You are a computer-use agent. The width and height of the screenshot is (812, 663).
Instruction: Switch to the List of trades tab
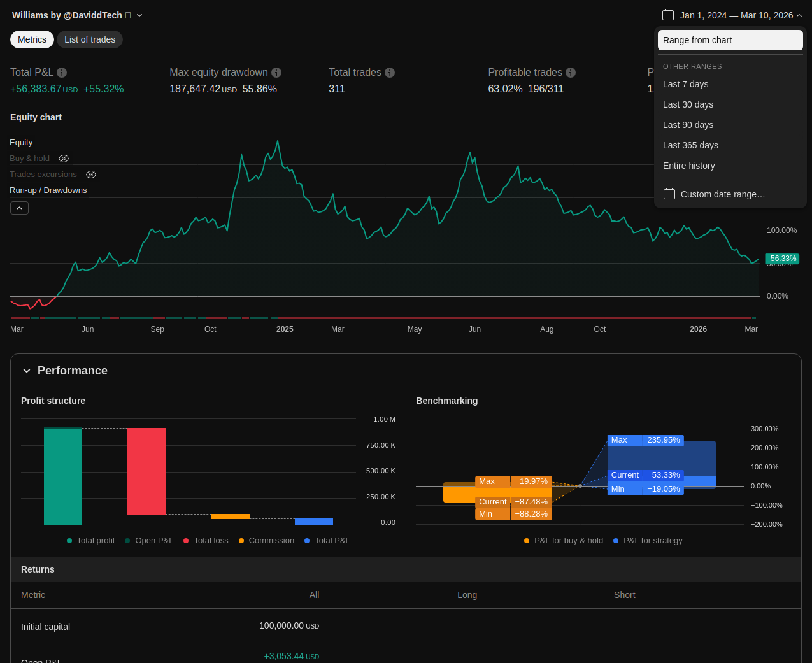[90, 39]
